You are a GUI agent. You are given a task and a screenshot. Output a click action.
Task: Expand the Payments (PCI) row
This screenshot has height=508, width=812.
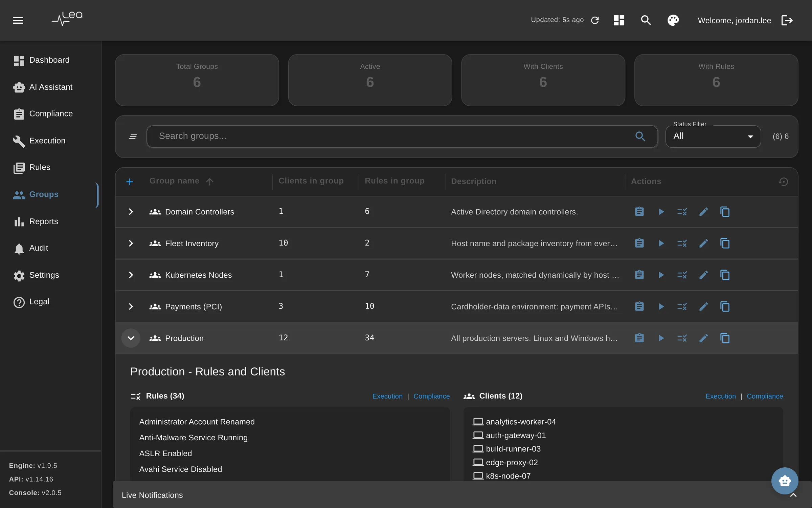(x=131, y=306)
